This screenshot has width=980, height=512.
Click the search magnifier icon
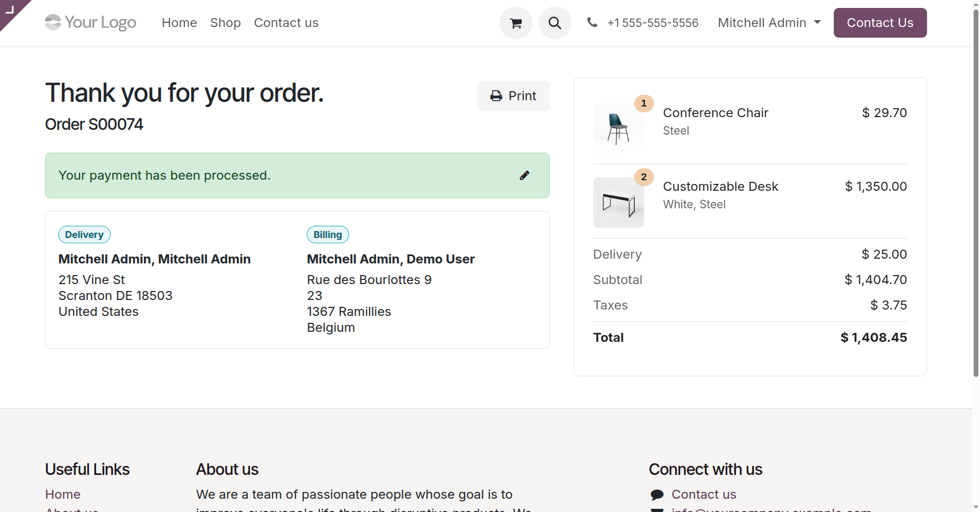(555, 23)
